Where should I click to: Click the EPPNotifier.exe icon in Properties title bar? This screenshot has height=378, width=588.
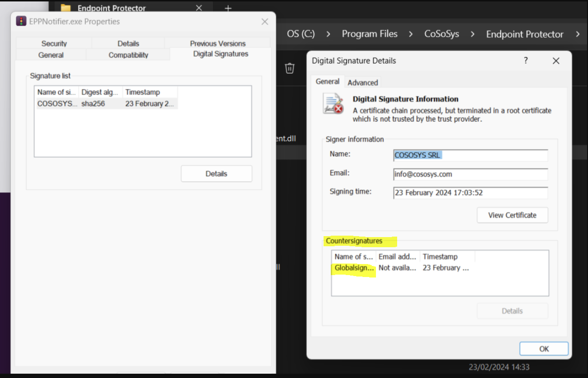click(21, 21)
